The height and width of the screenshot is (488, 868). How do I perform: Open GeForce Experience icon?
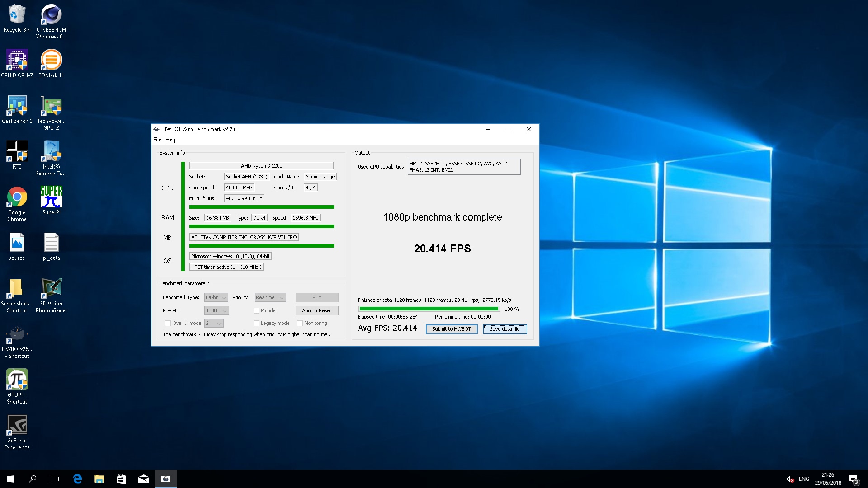tap(17, 432)
